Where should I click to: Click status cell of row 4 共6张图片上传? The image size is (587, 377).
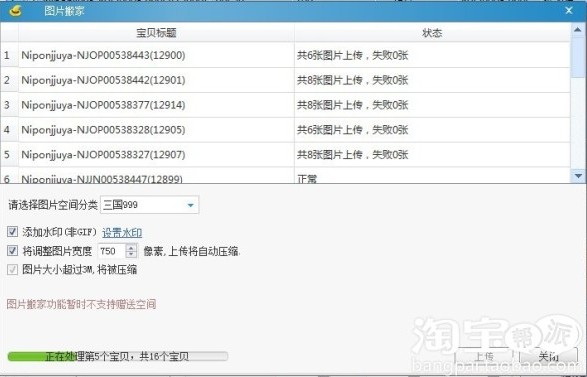point(432,130)
